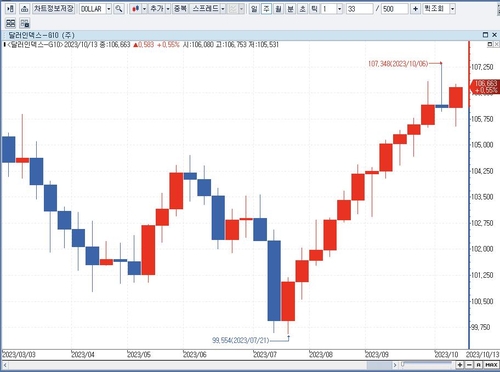Click the 107,250 price axis label

pos(482,67)
